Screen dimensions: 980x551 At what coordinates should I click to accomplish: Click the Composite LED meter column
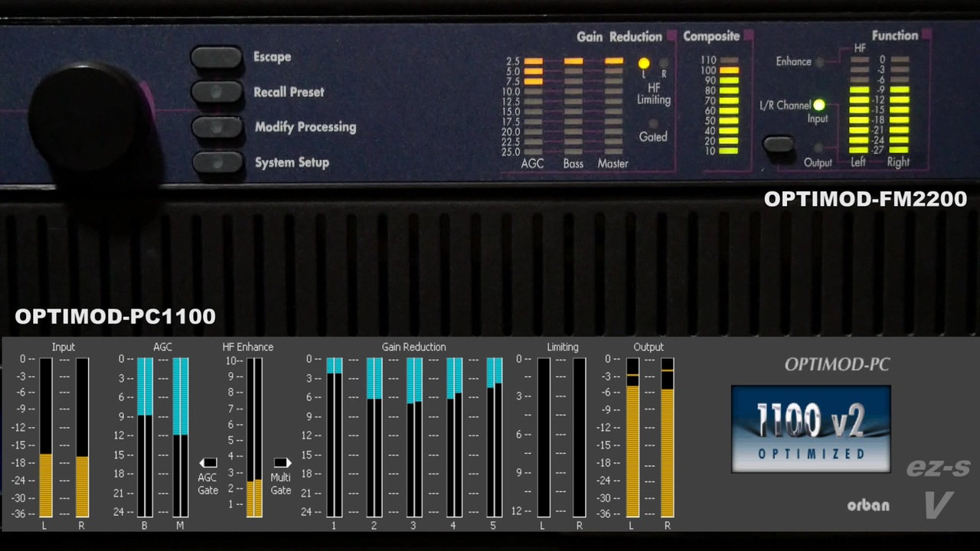click(729, 106)
